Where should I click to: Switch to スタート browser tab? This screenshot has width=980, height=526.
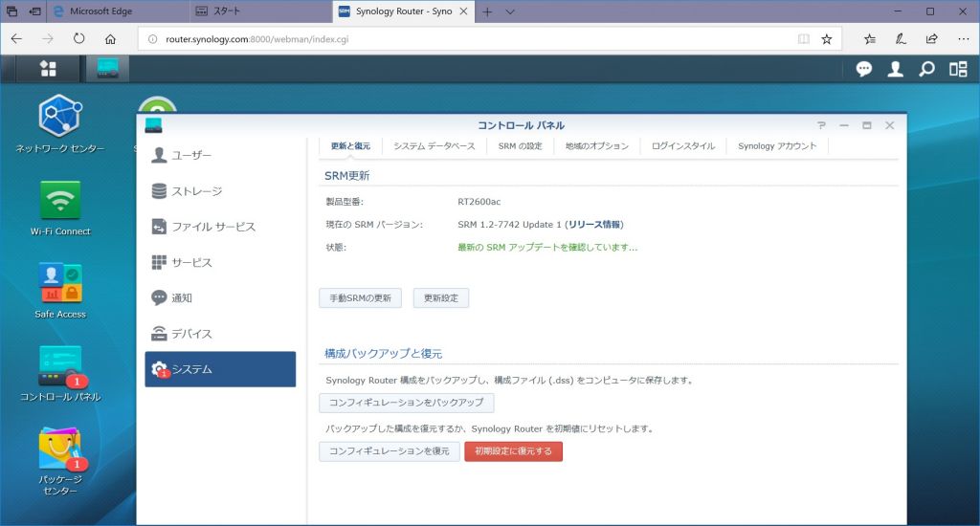(261, 11)
